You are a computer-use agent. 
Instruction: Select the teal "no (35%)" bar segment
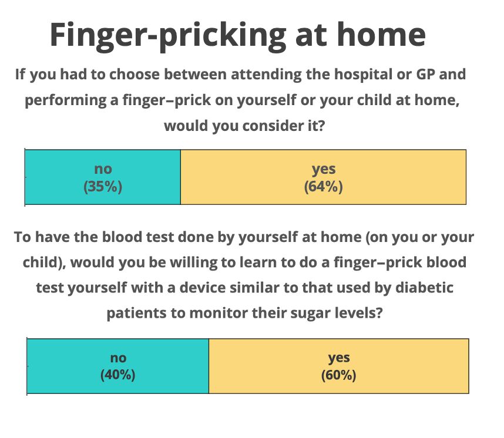coord(103,177)
